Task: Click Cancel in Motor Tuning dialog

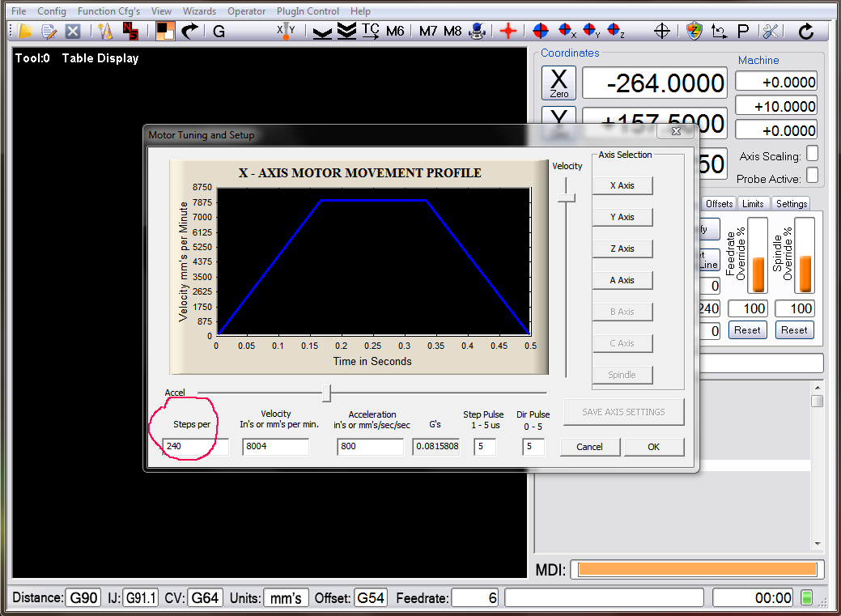Action: pyautogui.click(x=589, y=447)
